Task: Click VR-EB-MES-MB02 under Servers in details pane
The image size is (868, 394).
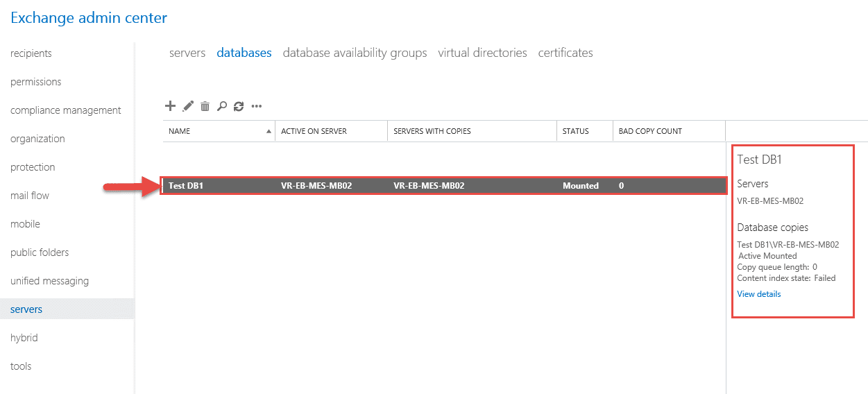Action: (x=770, y=201)
